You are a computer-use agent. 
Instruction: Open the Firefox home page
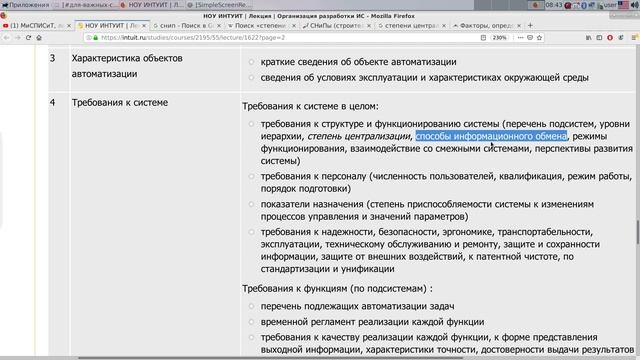39,38
